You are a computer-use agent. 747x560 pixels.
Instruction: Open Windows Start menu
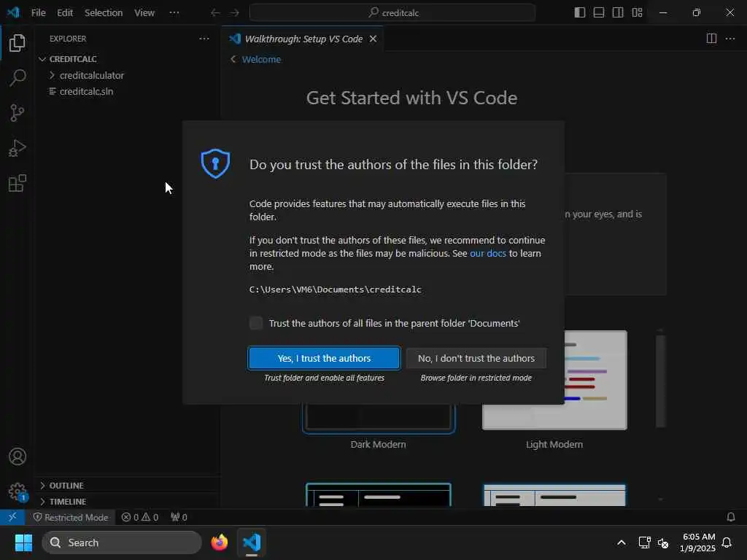click(x=23, y=542)
